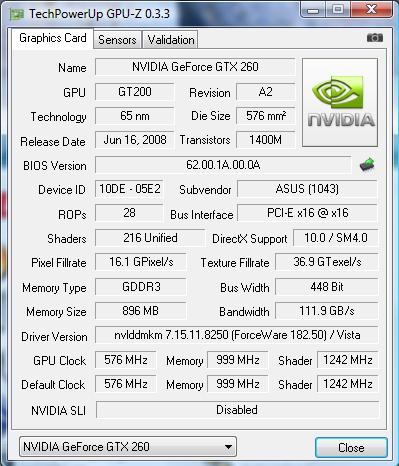399x466 pixels.
Task: Click the 'Default Clock' label text
Action: click(53, 385)
